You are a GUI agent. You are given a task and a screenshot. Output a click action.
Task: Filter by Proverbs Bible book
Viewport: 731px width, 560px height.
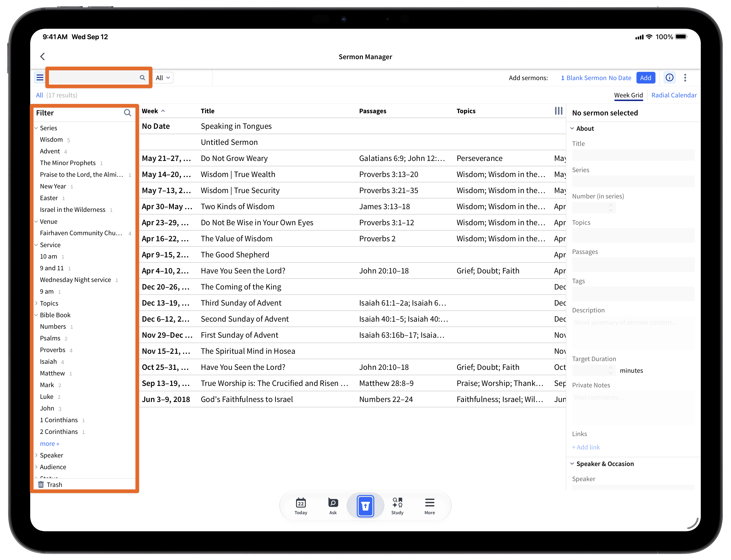52,350
